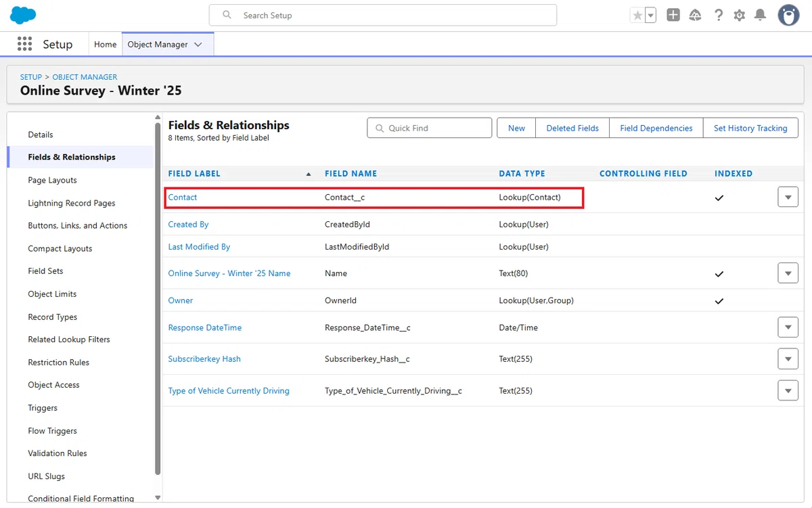The height and width of the screenshot is (508, 812).
Task: Open the Response DateTime field link
Action: pos(205,327)
